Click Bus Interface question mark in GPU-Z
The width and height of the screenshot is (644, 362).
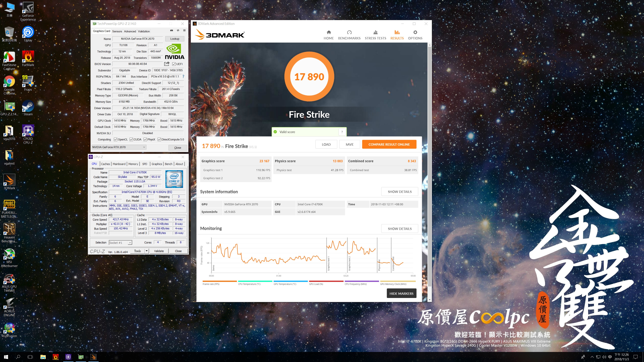[x=183, y=76]
